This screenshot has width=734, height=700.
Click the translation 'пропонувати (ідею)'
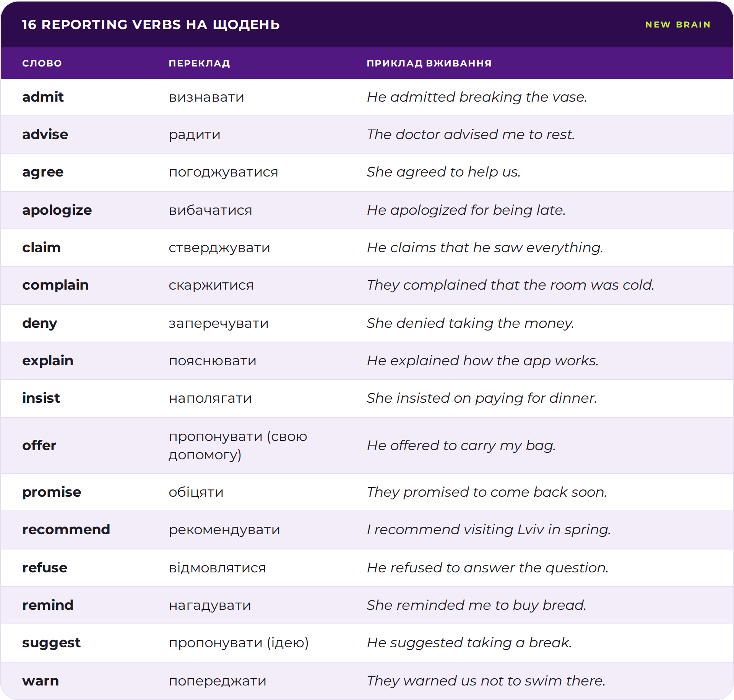coord(239,643)
